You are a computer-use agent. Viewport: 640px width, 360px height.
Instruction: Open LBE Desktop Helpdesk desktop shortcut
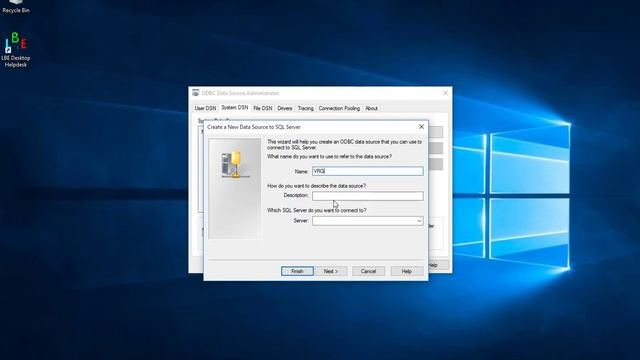[x=16, y=49]
